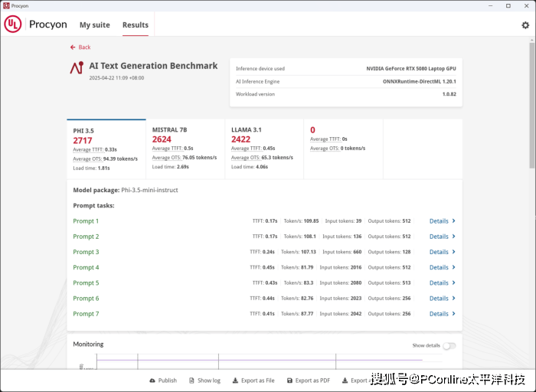The image size is (536, 392).
Task: Switch to the My suite tab
Action: (x=95, y=25)
